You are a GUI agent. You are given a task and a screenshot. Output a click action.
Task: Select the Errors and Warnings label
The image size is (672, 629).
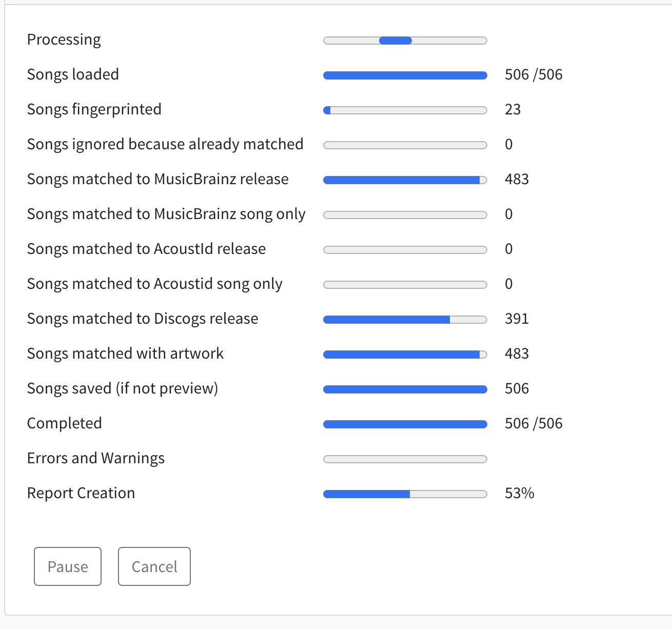[x=96, y=458]
